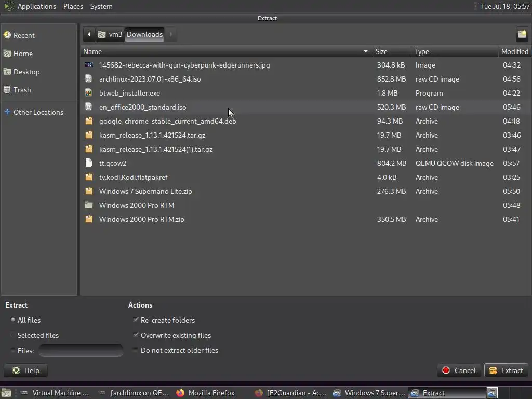Image resolution: width=532 pixels, height=399 pixels.
Task: Click the create new folder icon
Action: tap(522, 34)
